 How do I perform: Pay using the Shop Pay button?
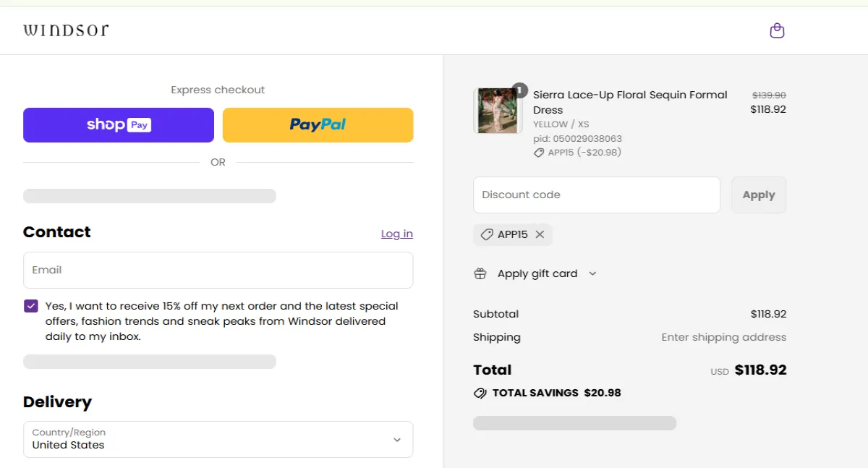118,124
